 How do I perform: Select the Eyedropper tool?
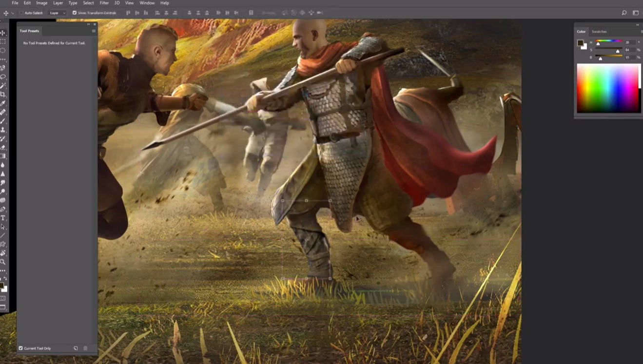click(3, 103)
